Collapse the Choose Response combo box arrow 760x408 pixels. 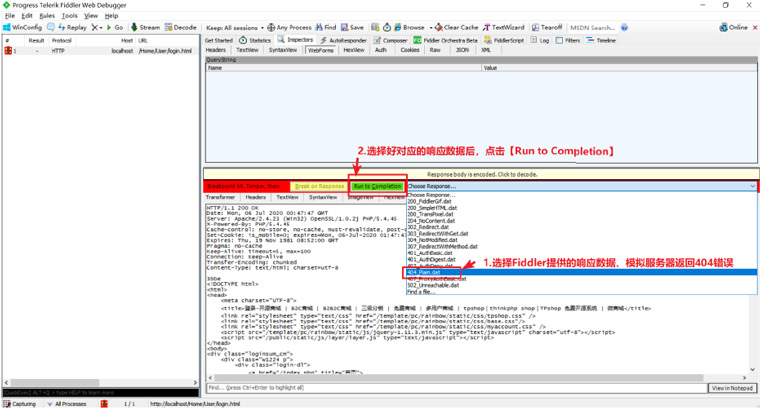point(752,186)
